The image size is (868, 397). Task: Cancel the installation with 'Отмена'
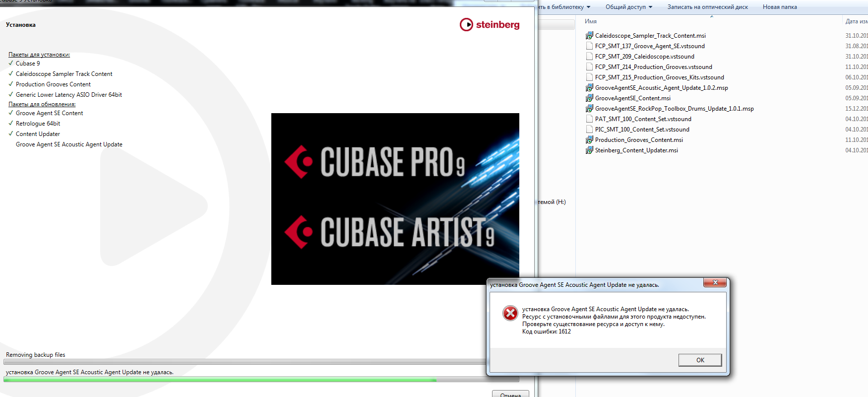pyautogui.click(x=510, y=394)
